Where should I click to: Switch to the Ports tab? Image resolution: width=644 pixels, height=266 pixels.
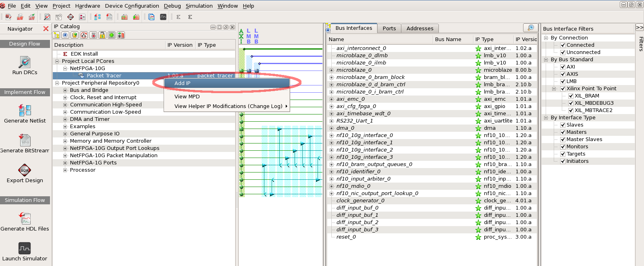click(389, 28)
